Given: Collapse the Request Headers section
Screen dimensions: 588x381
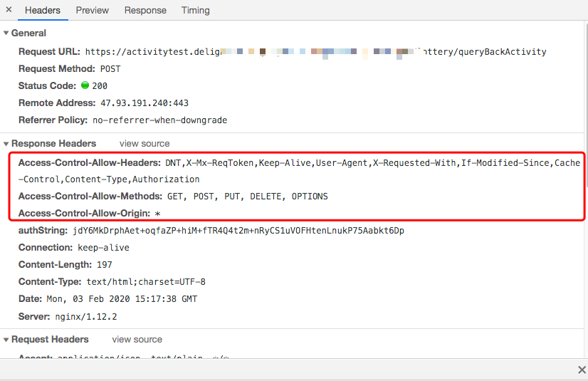Looking at the screenshot, I should 6,340.
